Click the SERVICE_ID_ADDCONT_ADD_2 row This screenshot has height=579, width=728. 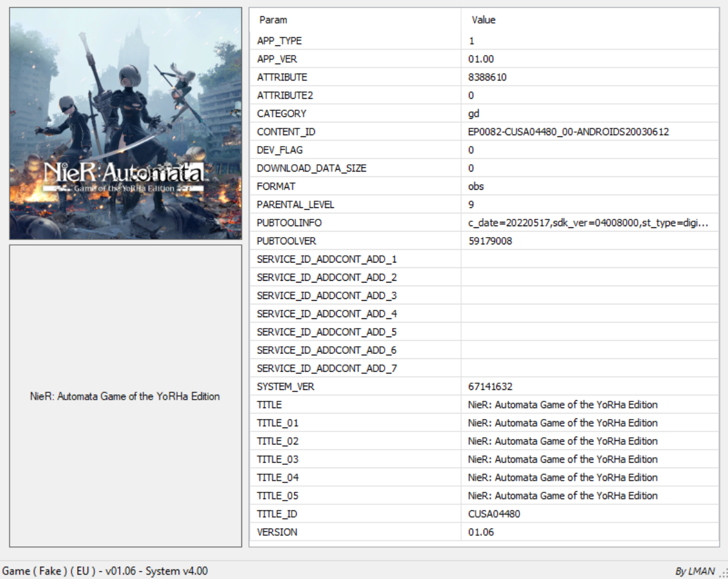484,277
